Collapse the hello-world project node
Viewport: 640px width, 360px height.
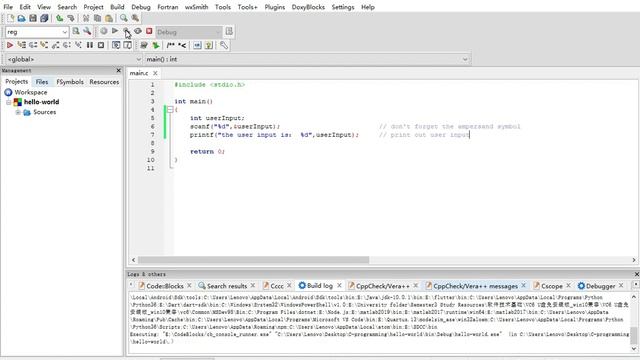click(9, 102)
